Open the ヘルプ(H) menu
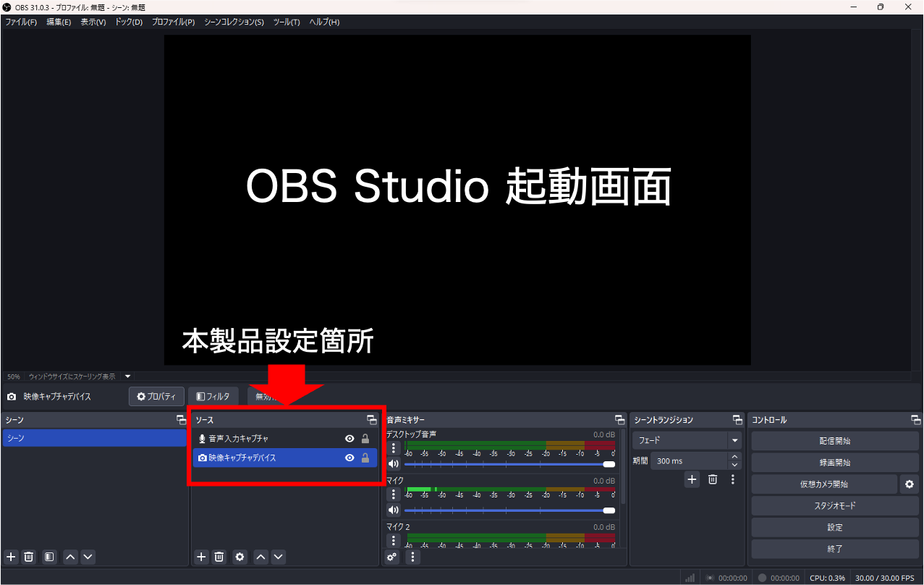This screenshot has height=585, width=924. pos(324,22)
